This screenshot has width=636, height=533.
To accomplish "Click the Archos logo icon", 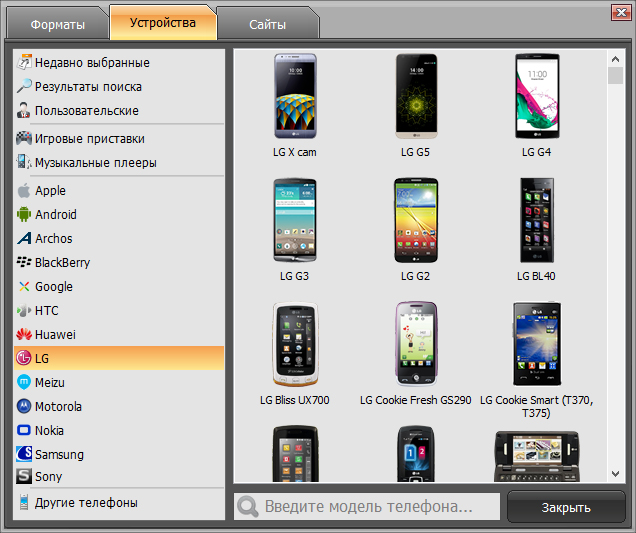I will pos(24,238).
